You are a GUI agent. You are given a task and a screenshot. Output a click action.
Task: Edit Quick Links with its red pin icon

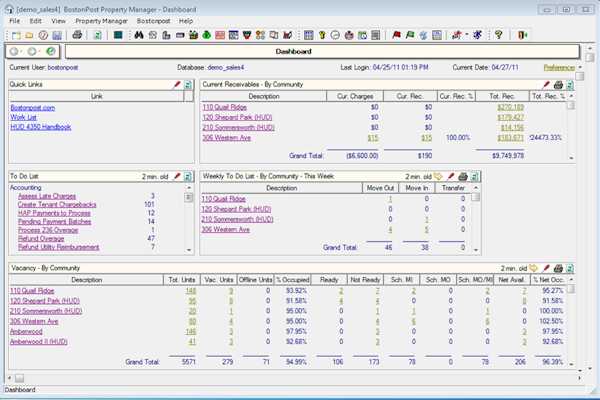pyautogui.click(x=176, y=85)
